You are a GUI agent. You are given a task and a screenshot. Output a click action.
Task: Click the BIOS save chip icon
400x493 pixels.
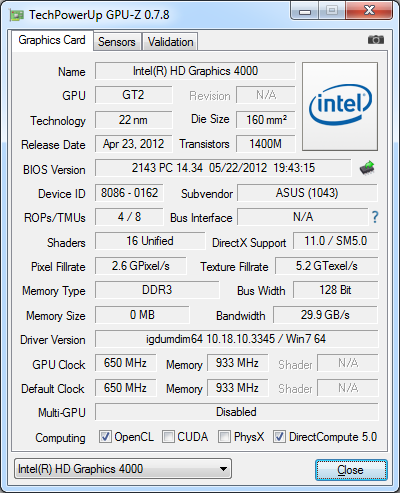coord(367,168)
